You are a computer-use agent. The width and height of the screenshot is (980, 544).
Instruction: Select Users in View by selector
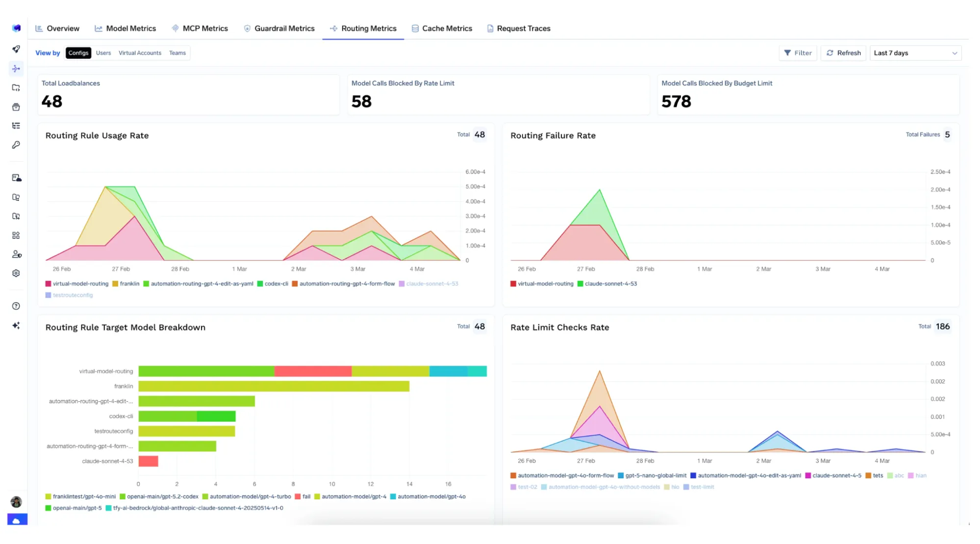(x=103, y=53)
